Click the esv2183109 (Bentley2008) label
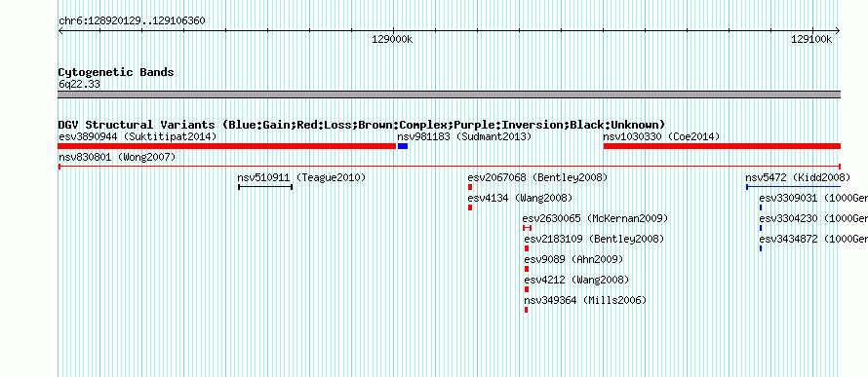The height and width of the screenshot is (377, 868). point(594,240)
